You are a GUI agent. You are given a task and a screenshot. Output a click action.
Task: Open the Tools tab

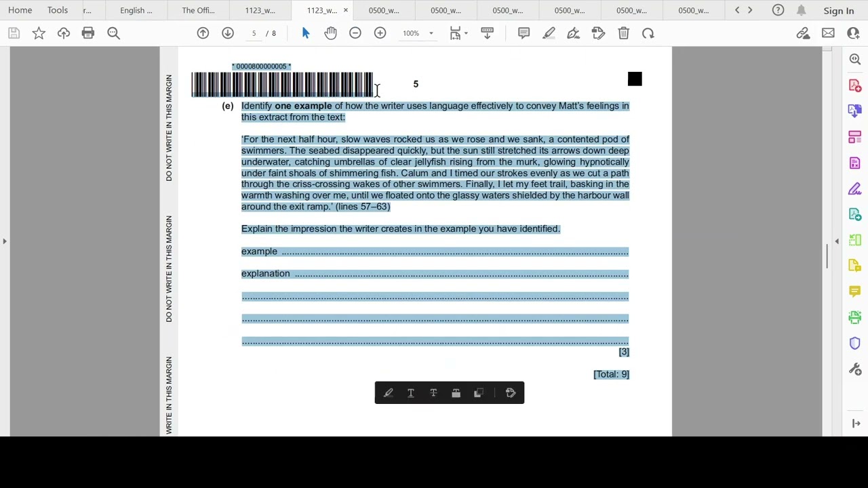pyautogui.click(x=58, y=10)
